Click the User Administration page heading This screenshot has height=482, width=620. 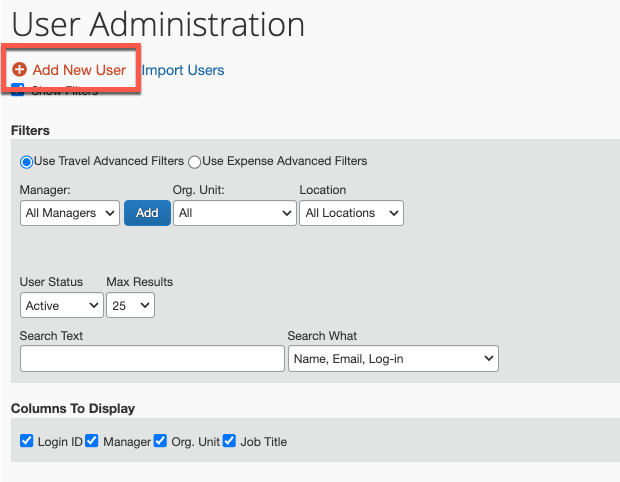[x=158, y=25]
